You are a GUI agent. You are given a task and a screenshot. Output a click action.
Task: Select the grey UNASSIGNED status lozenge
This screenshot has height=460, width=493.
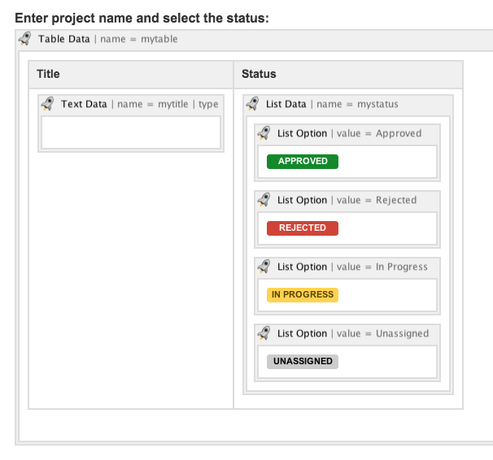(302, 361)
